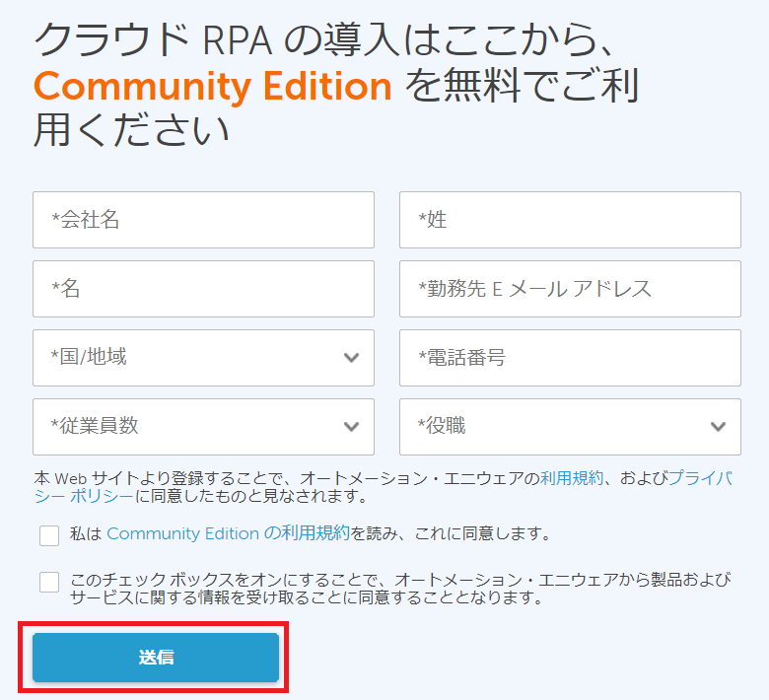
Task: Click the 勤務先 E メール アドレス field
Action: [x=570, y=289]
